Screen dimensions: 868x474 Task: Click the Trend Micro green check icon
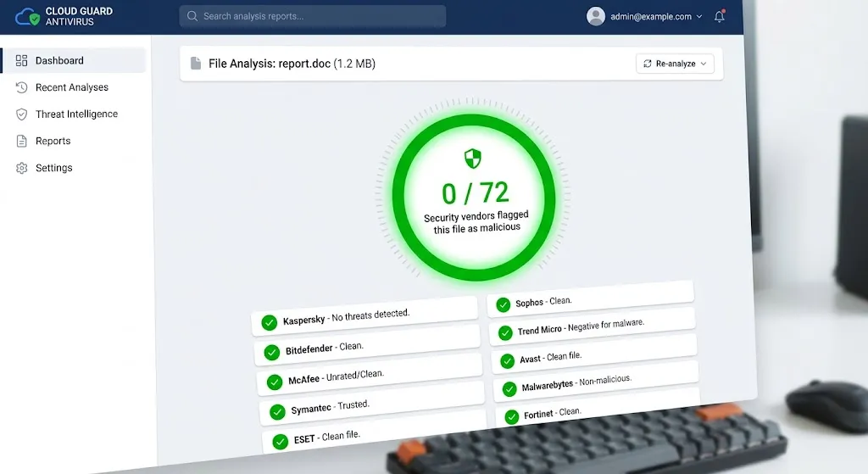(x=505, y=332)
